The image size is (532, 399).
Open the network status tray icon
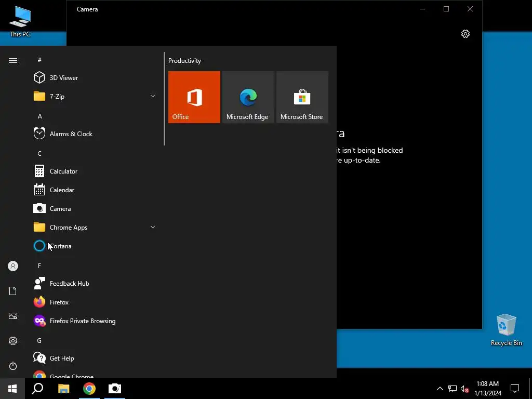click(453, 389)
